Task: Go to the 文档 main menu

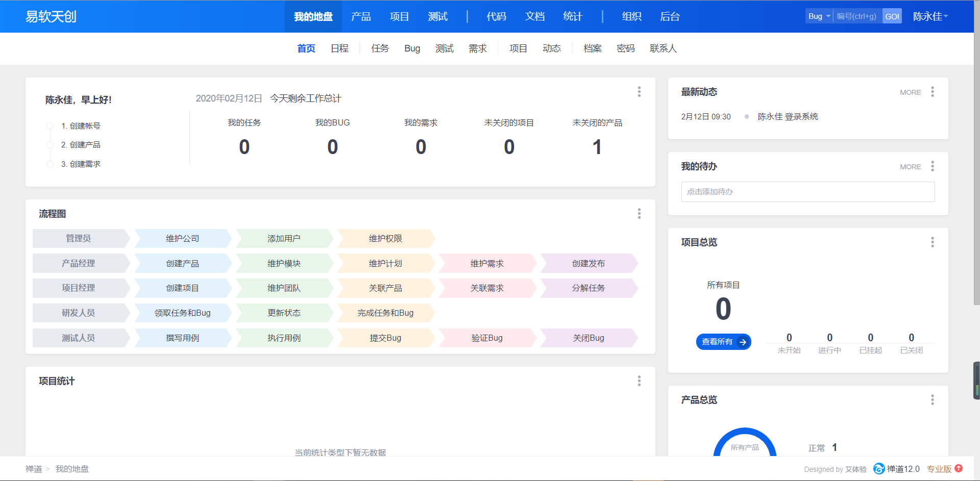Action: tap(535, 16)
